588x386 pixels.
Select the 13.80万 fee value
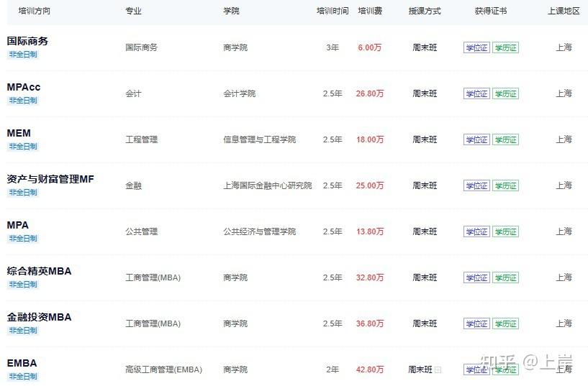point(370,231)
